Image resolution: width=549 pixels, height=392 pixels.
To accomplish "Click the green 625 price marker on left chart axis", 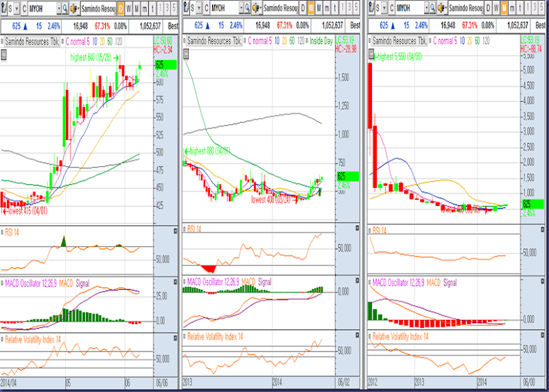I will [165, 65].
